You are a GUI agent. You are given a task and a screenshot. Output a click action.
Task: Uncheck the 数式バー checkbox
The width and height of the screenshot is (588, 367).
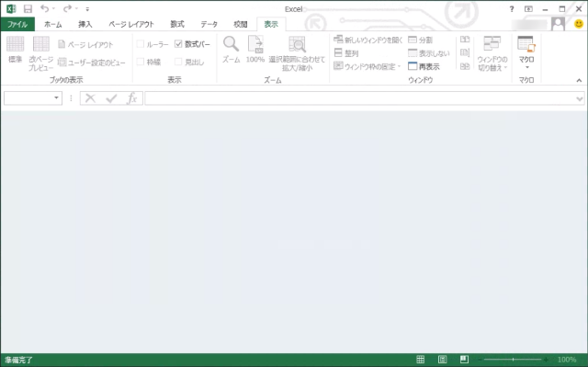pos(178,44)
